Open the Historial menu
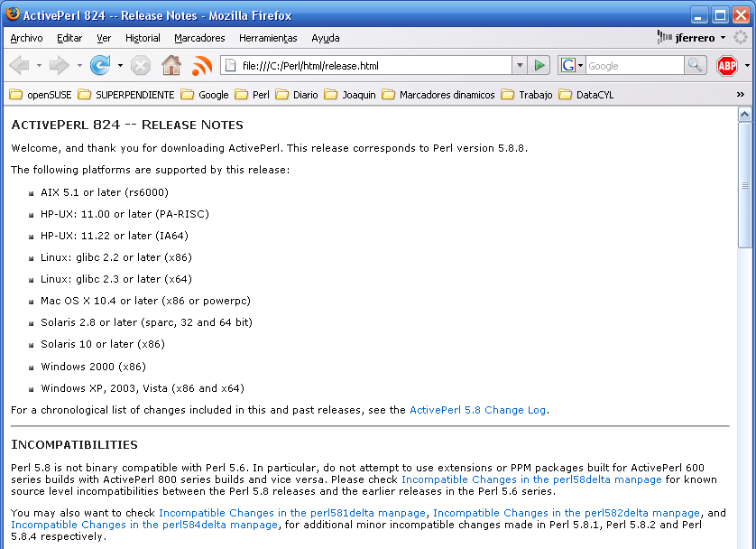This screenshot has width=756, height=549. 143,38
